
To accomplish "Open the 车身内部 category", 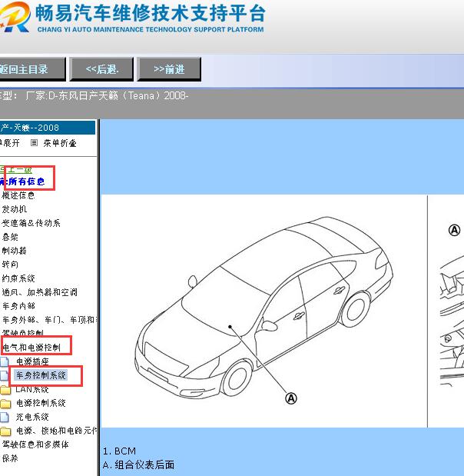I will [18, 306].
